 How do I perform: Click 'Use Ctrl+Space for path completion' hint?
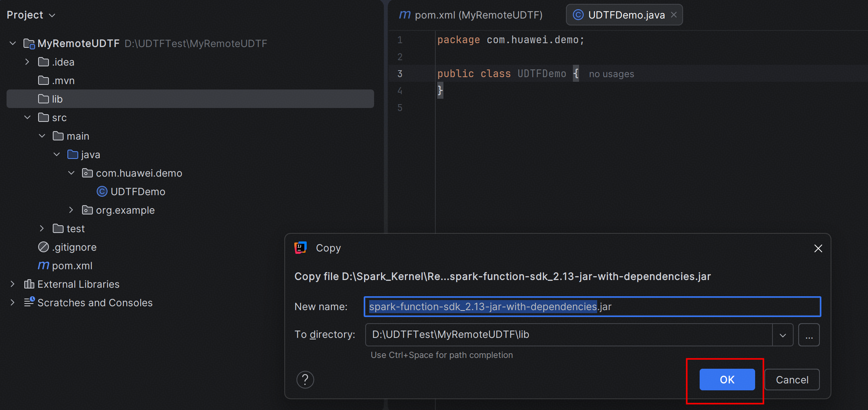[x=442, y=355]
